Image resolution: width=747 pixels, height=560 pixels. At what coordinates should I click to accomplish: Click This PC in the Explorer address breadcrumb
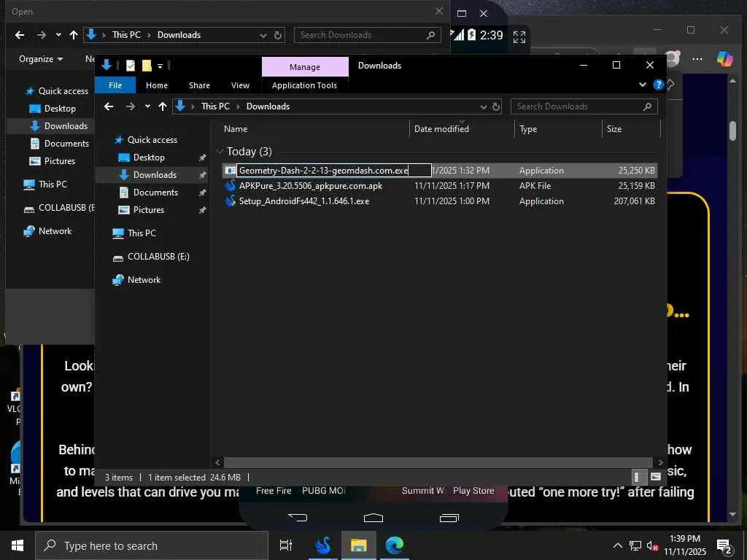pyautogui.click(x=215, y=106)
